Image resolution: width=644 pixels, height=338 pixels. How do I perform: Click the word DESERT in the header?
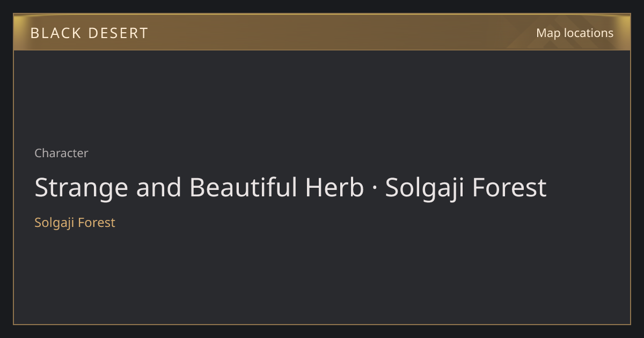(x=118, y=33)
